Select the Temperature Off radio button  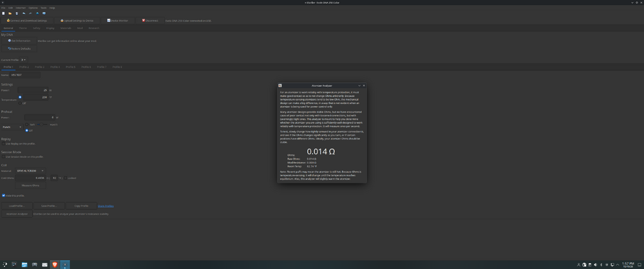[x=20, y=103]
